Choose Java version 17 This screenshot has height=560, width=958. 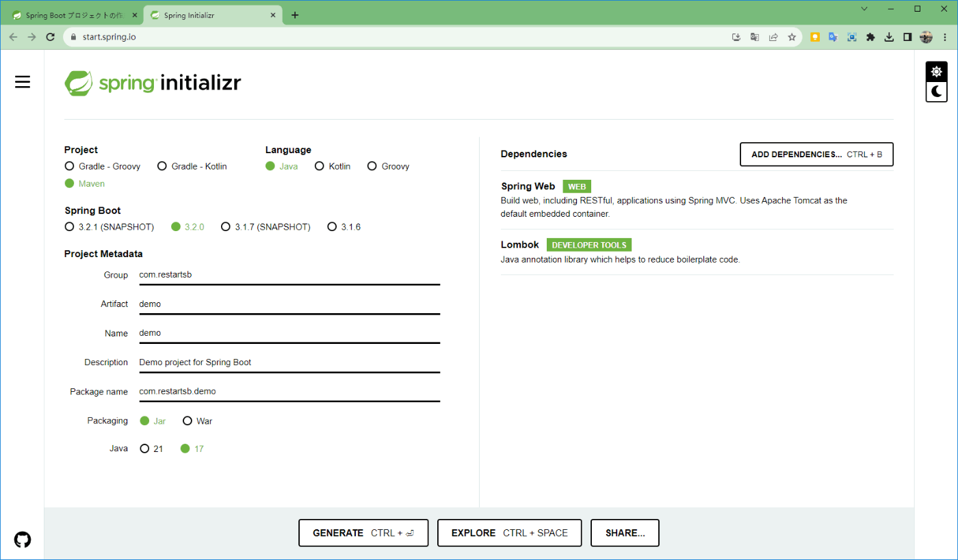[192, 449]
